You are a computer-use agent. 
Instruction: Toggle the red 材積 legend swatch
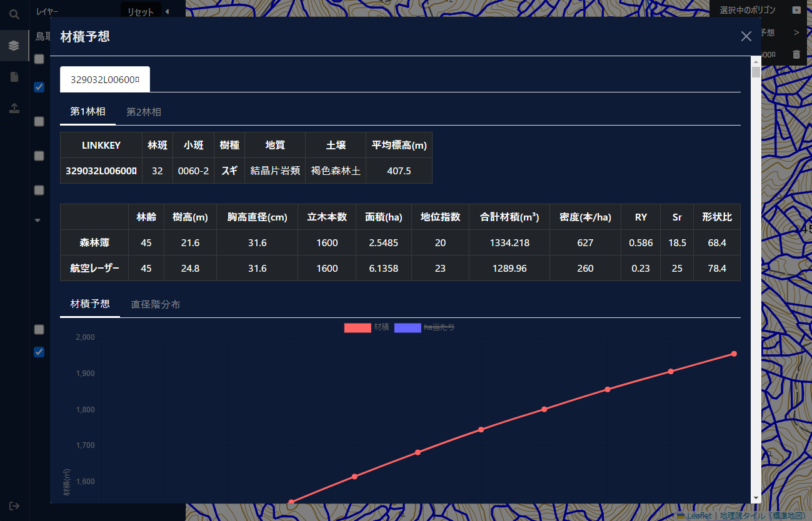point(358,327)
